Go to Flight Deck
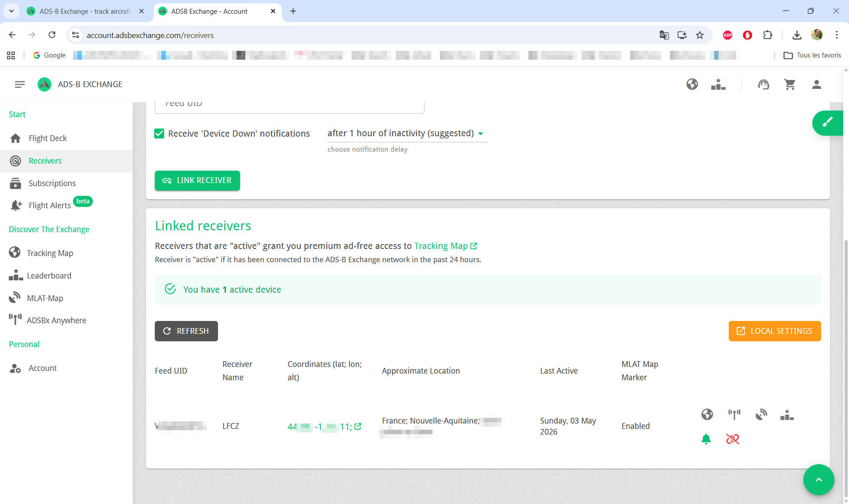 tap(66, 138)
